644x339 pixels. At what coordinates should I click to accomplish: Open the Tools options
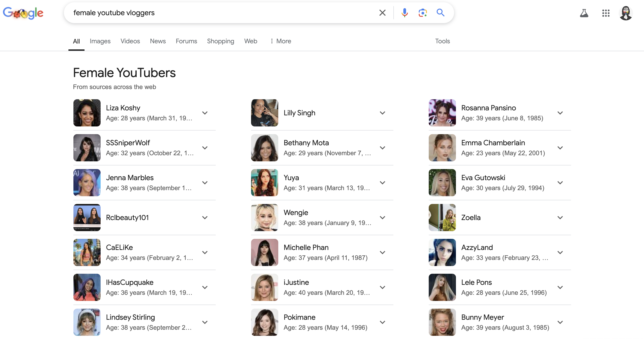(442, 41)
